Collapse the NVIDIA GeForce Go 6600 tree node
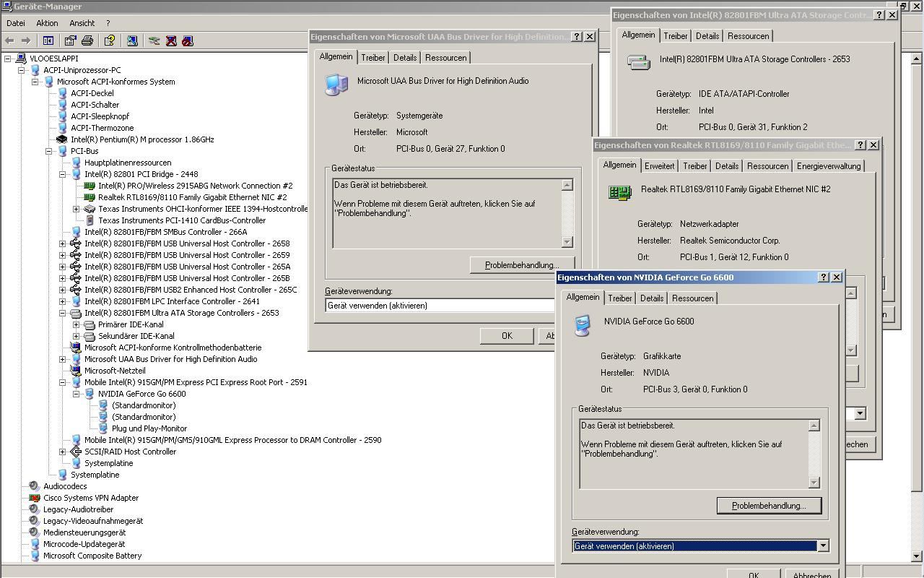 pyautogui.click(x=77, y=394)
